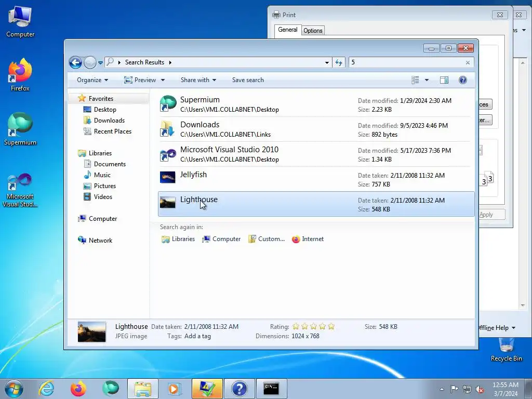The image size is (532, 399).
Task: Open the Windows Start menu
Action: pyautogui.click(x=14, y=389)
